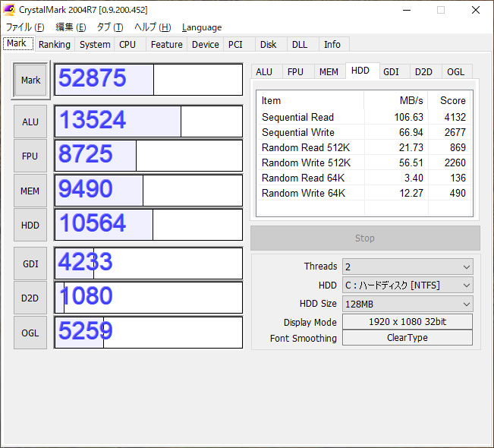
Task: Open the Language menu
Action: point(202,27)
